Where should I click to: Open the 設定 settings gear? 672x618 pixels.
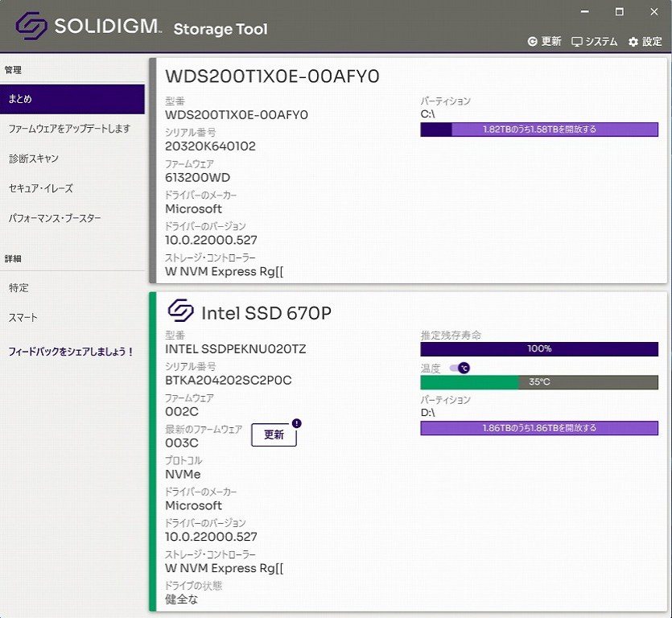point(645,41)
